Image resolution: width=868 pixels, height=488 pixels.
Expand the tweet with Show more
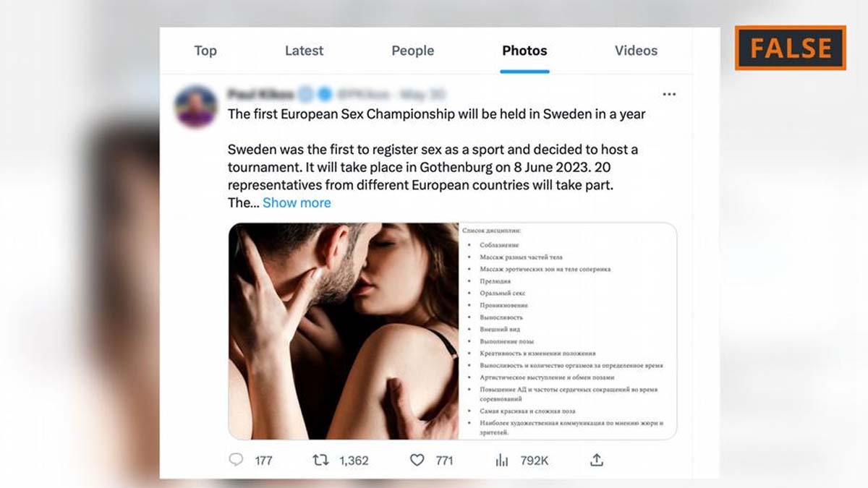[x=297, y=202]
